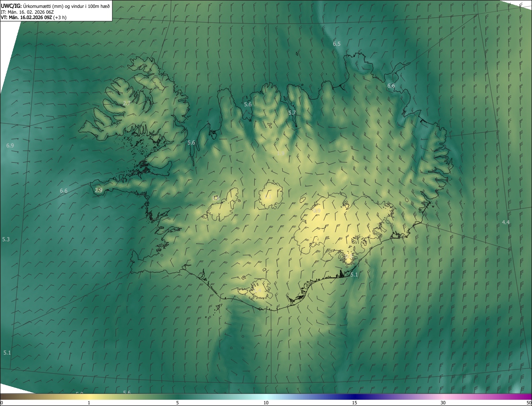This screenshot has width=532, height=406.
Task: Select the 5.7 precipitable water value label
Action: (292, 113)
